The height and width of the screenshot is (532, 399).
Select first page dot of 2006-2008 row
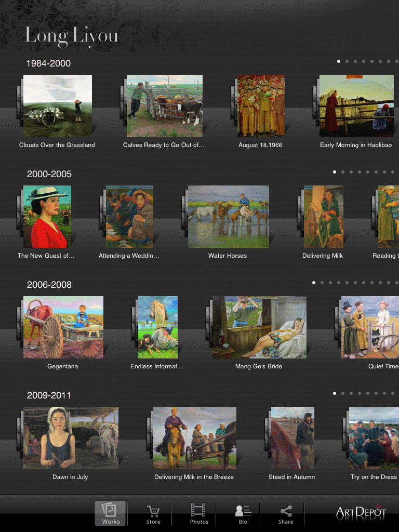[x=313, y=283]
